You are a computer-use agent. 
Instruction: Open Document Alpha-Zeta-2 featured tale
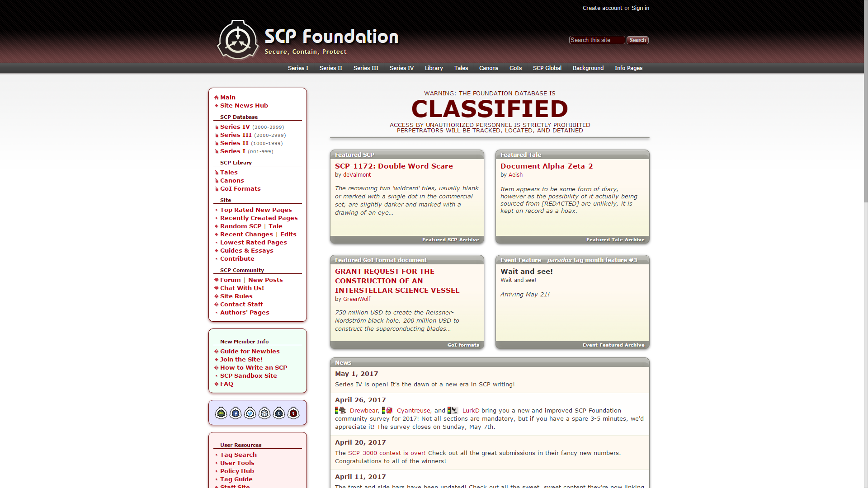(546, 166)
